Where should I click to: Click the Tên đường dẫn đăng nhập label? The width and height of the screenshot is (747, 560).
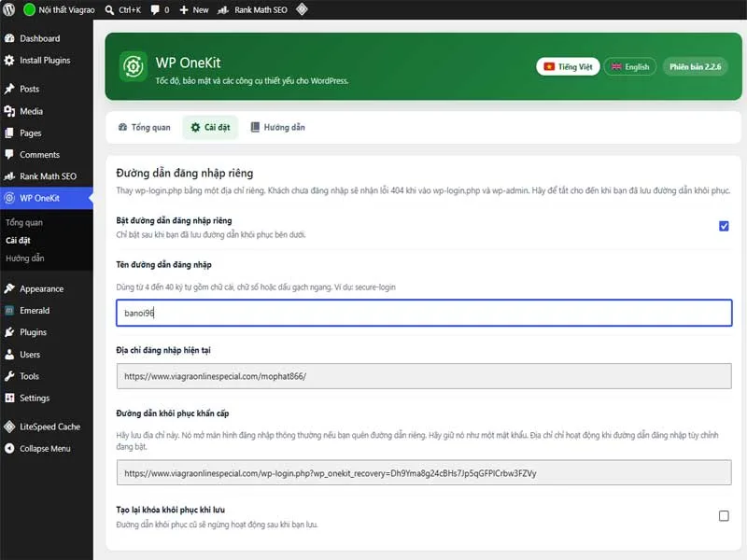(x=164, y=264)
